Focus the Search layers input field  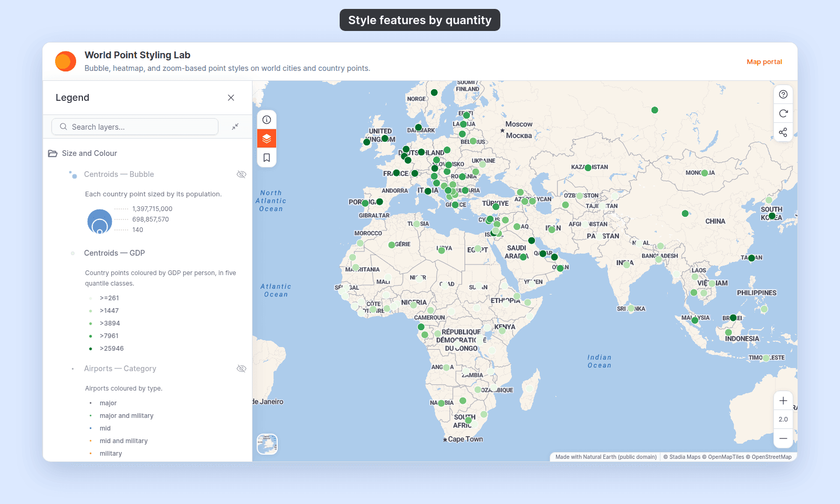pyautogui.click(x=135, y=127)
